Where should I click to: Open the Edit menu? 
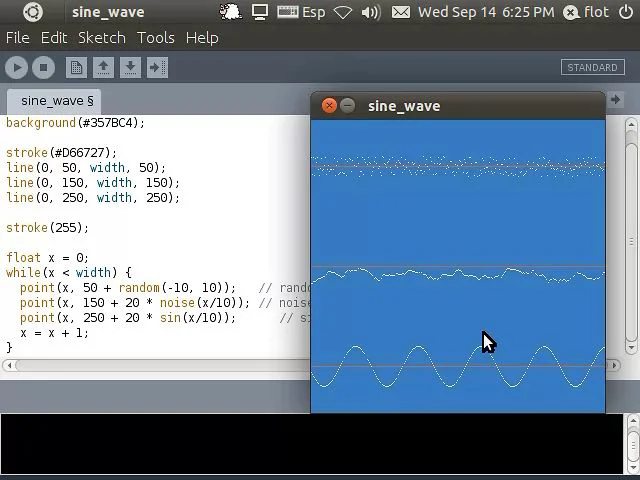point(54,38)
